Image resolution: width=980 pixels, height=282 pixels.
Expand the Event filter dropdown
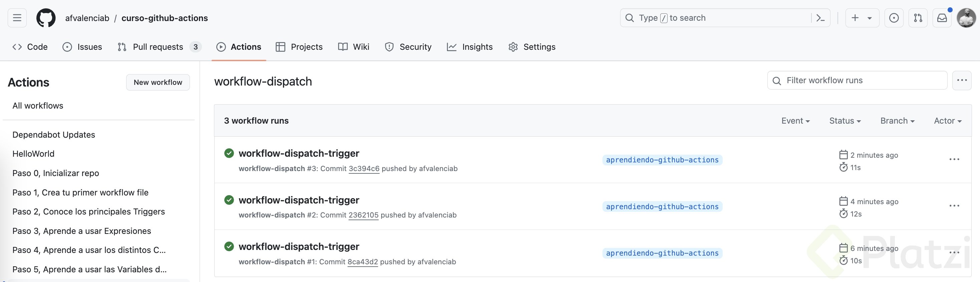pyautogui.click(x=795, y=121)
